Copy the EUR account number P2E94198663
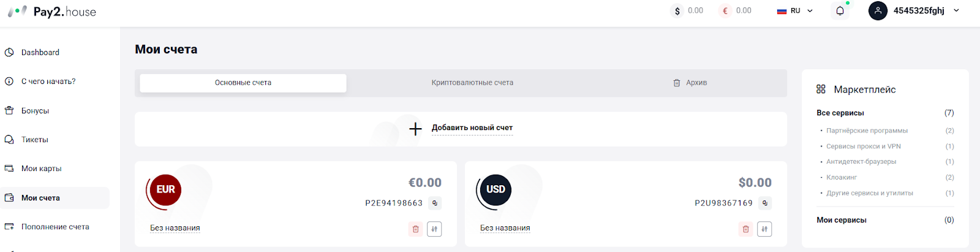The image size is (980, 252). (434, 203)
